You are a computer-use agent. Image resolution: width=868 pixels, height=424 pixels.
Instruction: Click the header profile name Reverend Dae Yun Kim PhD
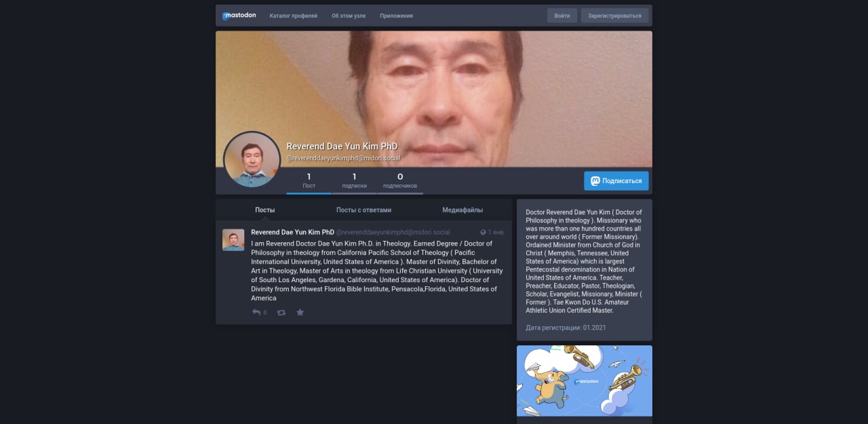[x=342, y=147]
